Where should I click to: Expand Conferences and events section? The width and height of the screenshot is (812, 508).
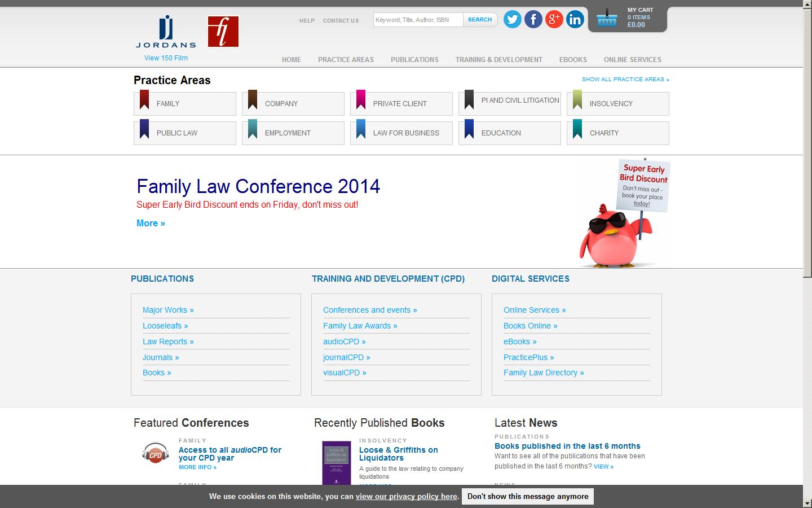pos(369,309)
